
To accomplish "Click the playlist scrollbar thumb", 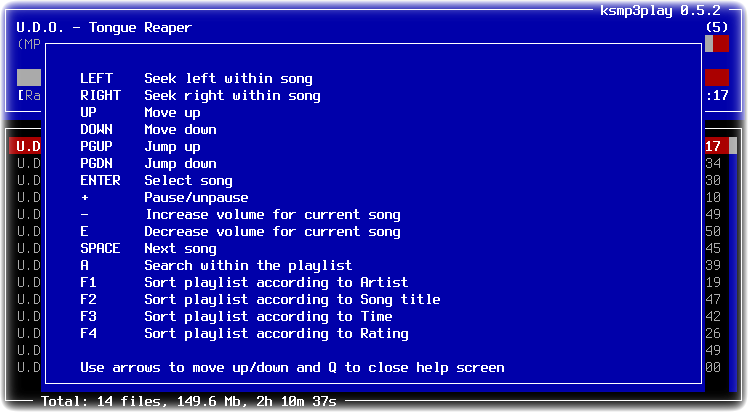I will pyautogui.click(x=733, y=146).
